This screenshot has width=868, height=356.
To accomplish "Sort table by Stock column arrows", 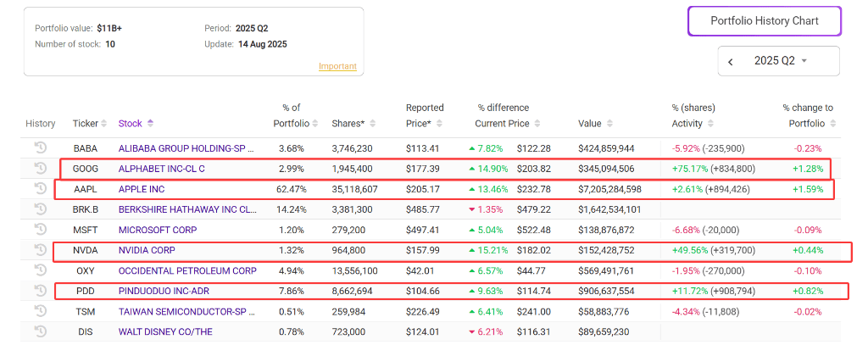I will pyautogui.click(x=151, y=123).
